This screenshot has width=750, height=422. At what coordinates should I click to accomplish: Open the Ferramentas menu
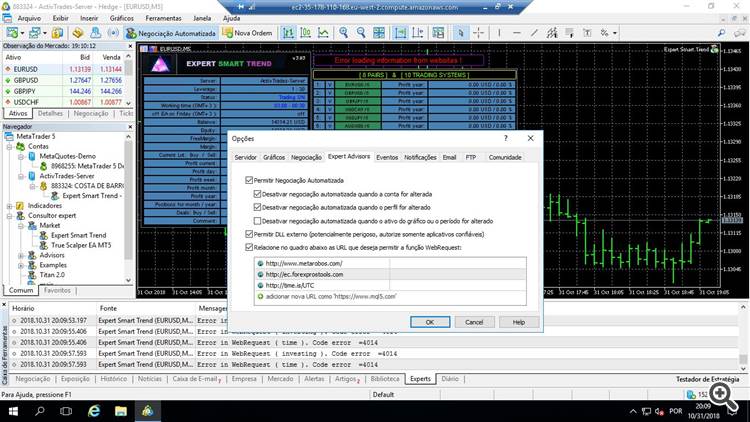tap(166, 18)
